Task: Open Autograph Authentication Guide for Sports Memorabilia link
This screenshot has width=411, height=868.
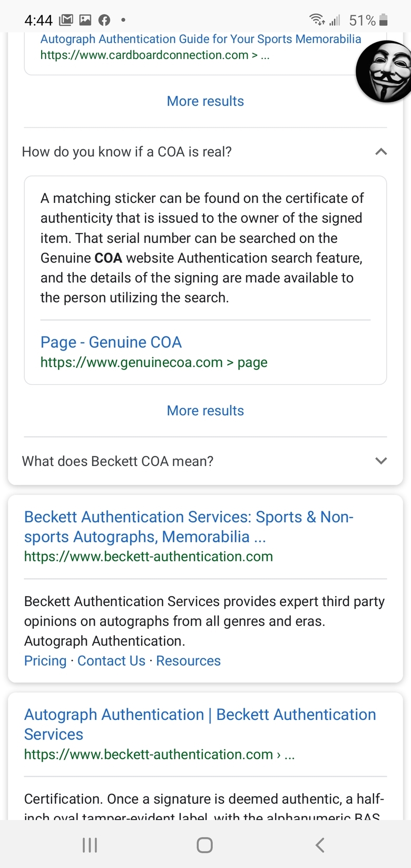Action: [201, 39]
